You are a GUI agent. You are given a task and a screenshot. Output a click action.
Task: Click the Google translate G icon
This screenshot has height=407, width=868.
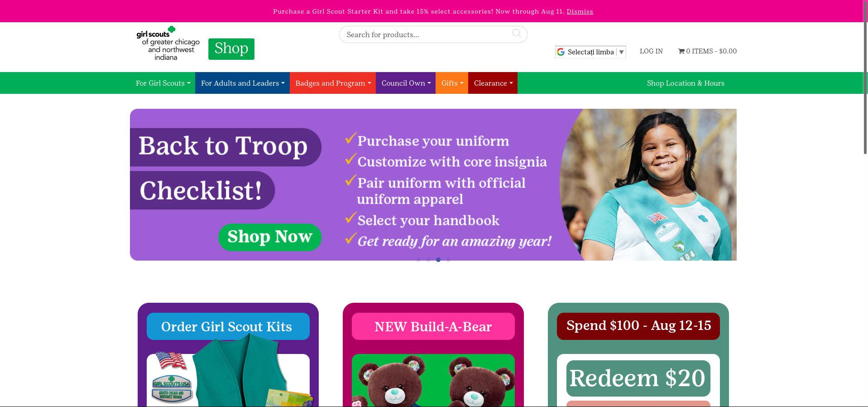561,52
